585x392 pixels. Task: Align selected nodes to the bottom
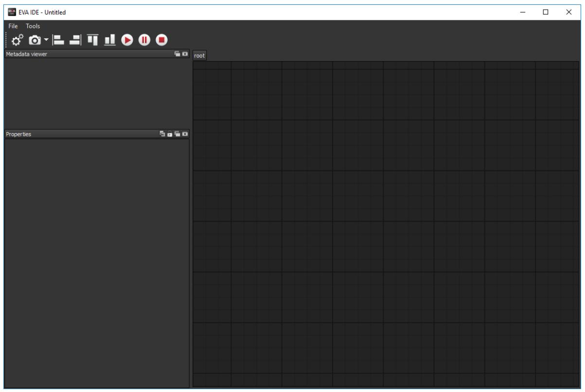pos(110,40)
